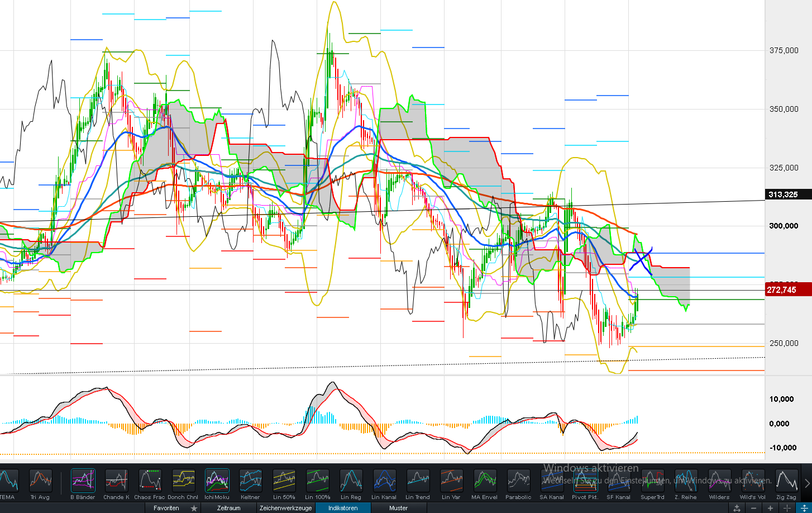The width and height of the screenshot is (812, 513).
Task: Click the plus zoom-in button
Action: coord(770,508)
